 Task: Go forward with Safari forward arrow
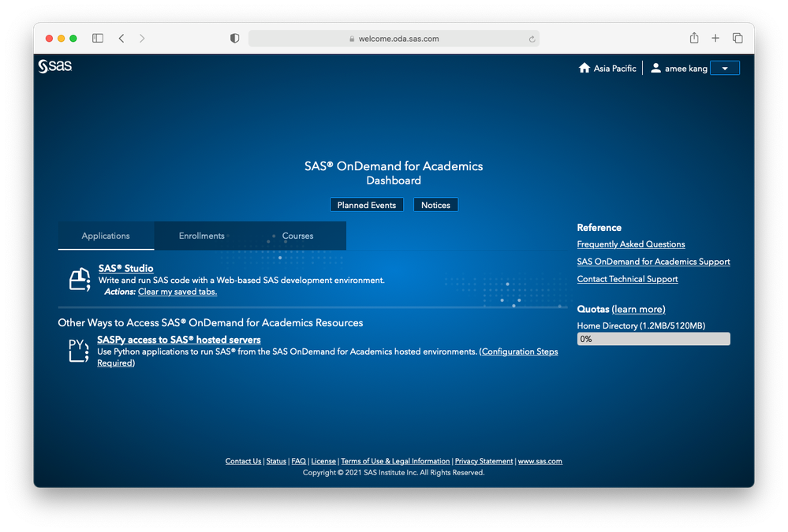142,38
